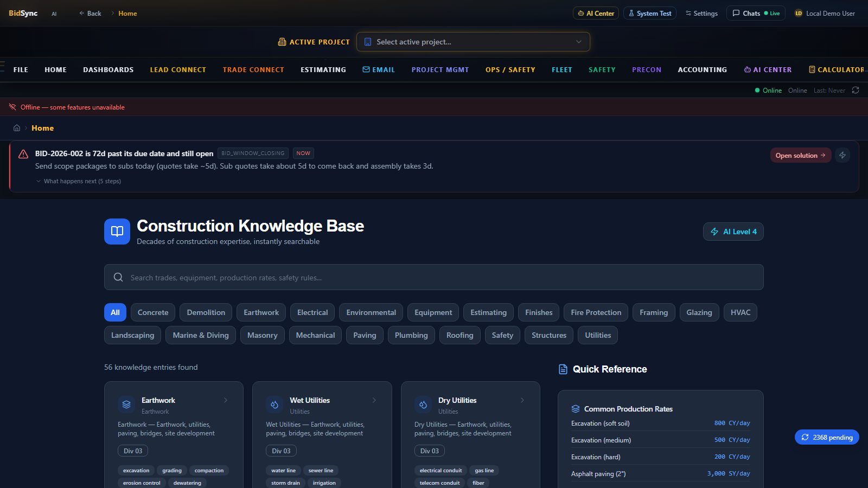Click the red warning triangle on bid alert
The height and width of the screenshot is (488, 868).
pos(23,154)
